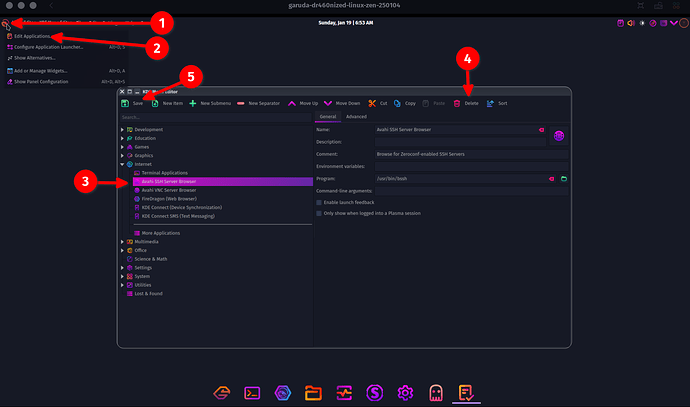Screen dimensions: 690x407
Task: Expand the Games category
Action: 122,147
